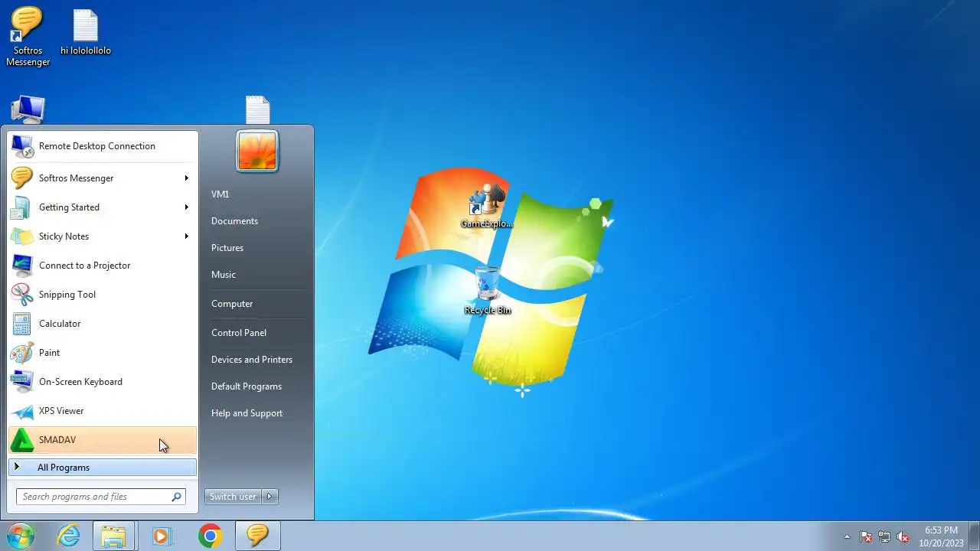This screenshot has height=551, width=980.
Task: Expand Sticky Notes jump list arrow
Action: pyautogui.click(x=186, y=236)
